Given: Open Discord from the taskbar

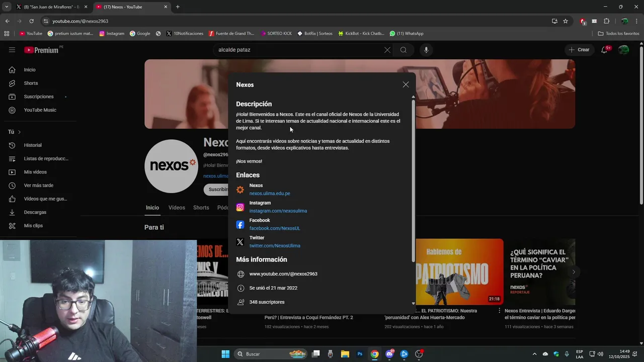Looking at the screenshot, I should (x=389, y=354).
